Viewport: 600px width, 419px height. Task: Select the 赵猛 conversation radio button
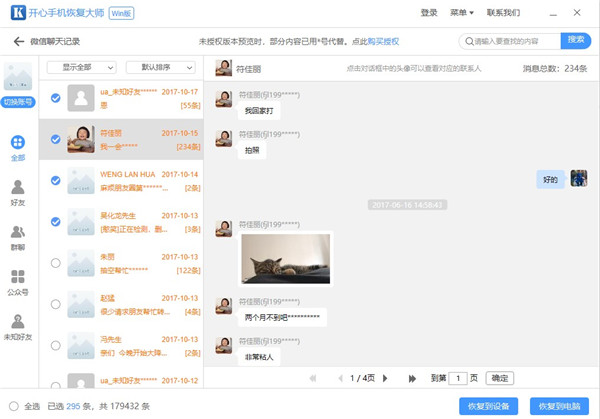55,305
